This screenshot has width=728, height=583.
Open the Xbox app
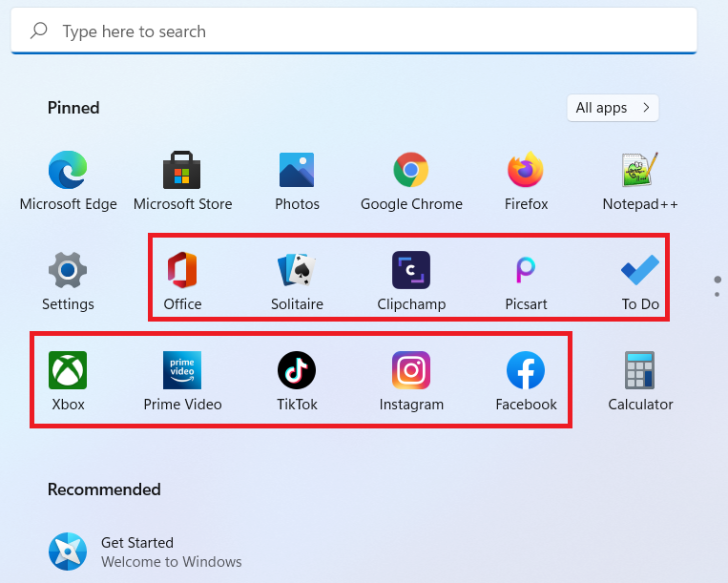click(68, 381)
